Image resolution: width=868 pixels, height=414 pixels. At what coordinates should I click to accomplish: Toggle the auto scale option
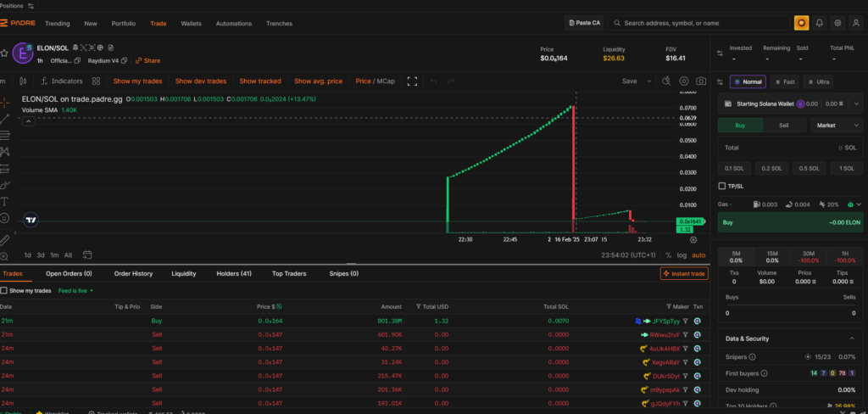point(698,255)
